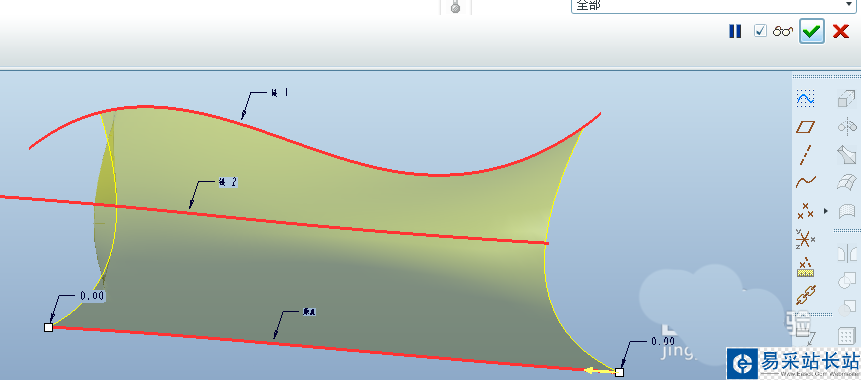Image resolution: width=861 pixels, height=380 pixels.
Task: Select the Variable Section Sweep tool
Action: [x=847, y=154]
